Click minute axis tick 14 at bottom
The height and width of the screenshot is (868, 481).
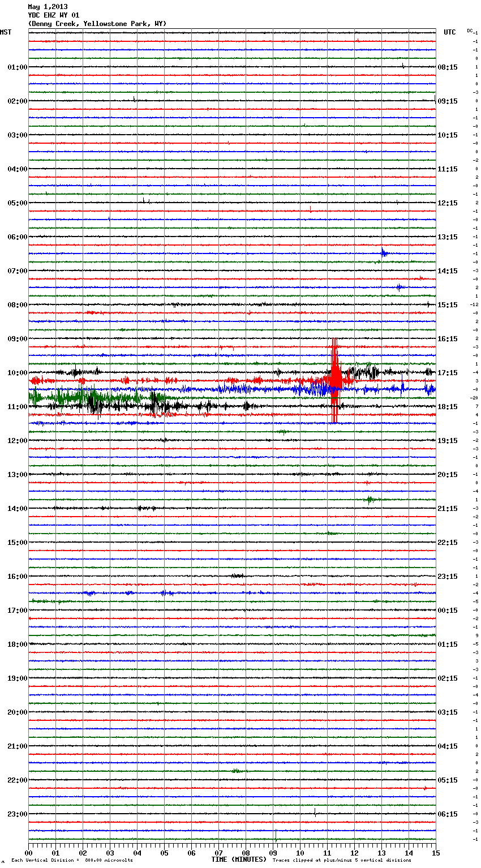tap(409, 853)
